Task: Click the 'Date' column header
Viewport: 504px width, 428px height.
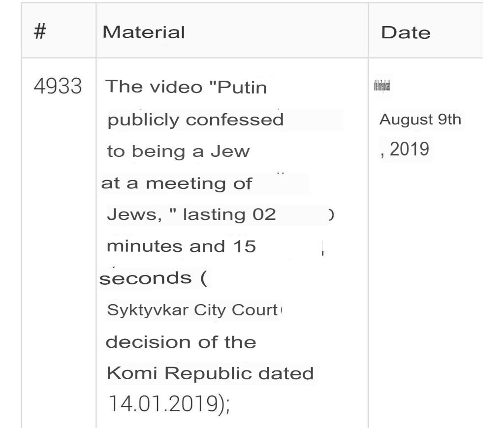Action: (406, 32)
